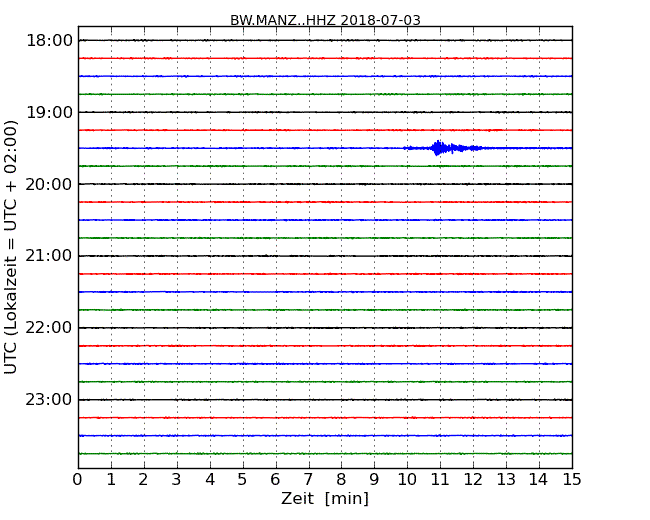Select the x-axis tick label 5
This screenshot has height=520, width=650.
point(242,479)
